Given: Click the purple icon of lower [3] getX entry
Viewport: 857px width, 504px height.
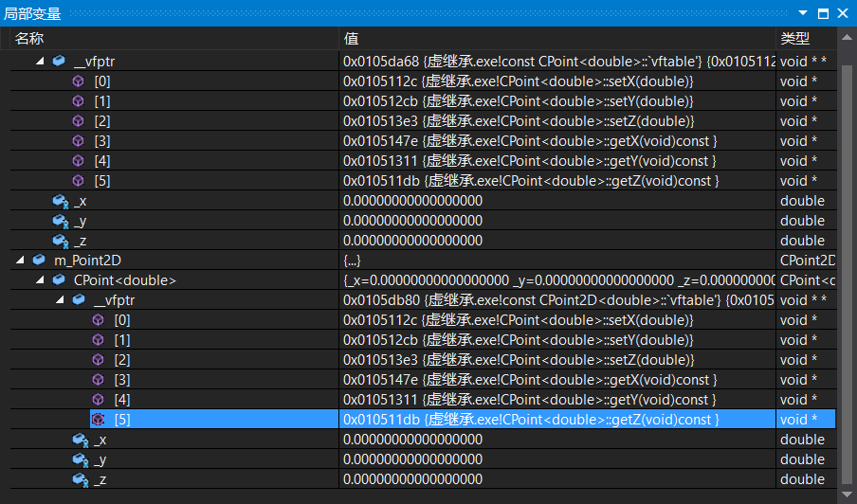Looking at the screenshot, I should click(x=98, y=380).
